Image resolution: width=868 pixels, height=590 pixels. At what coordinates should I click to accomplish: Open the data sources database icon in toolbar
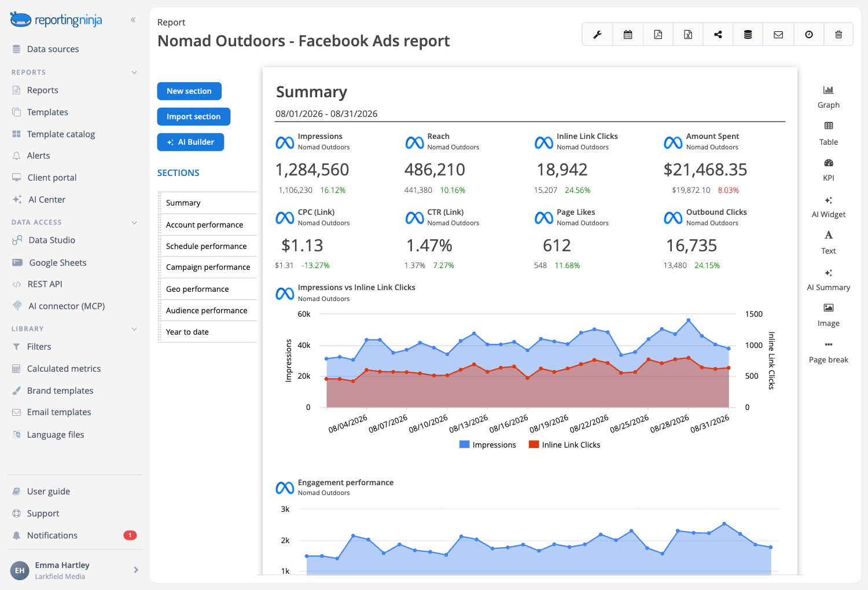[x=748, y=35]
